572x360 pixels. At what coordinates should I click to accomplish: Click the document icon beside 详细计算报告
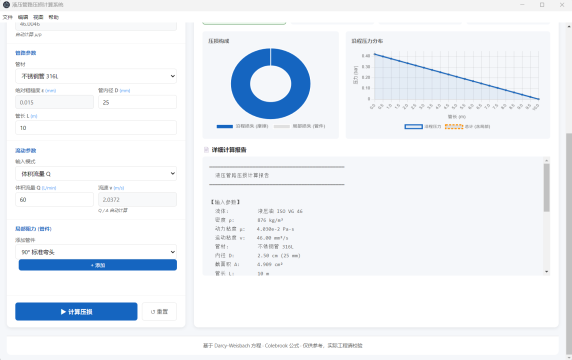click(x=206, y=150)
